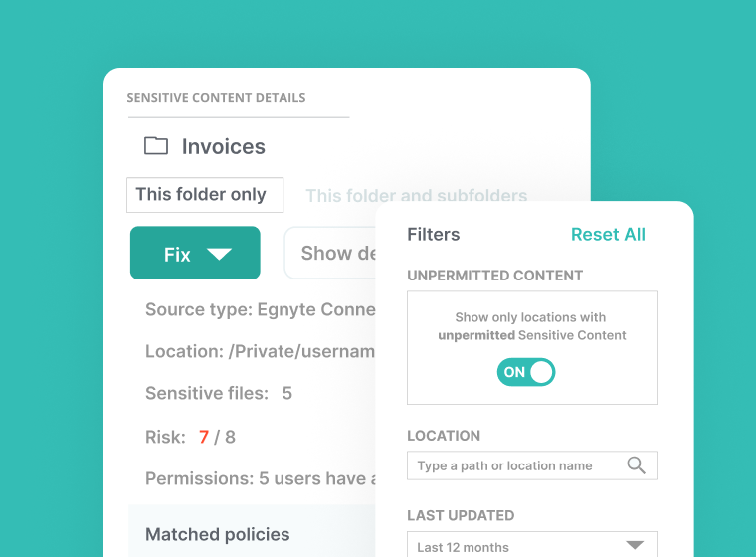Click the Reset All link
The width and height of the screenshot is (756, 557).
pyautogui.click(x=608, y=235)
